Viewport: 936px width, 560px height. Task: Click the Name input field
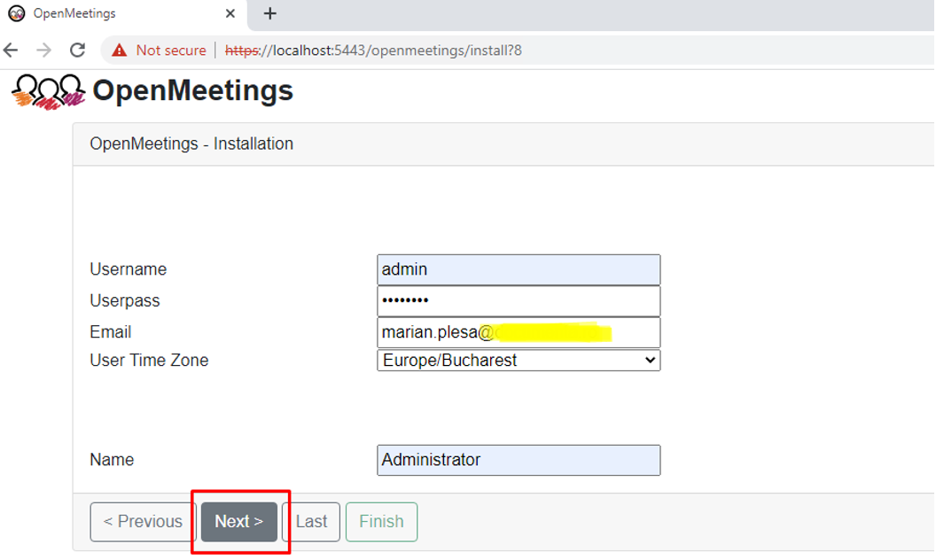click(x=519, y=460)
